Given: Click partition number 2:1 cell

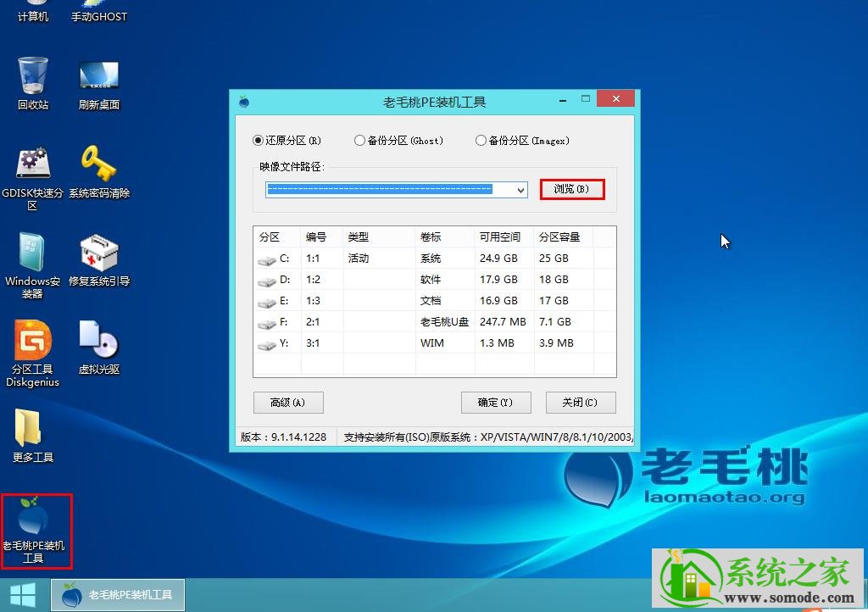Looking at the screenshot, I should click(314, 321).
